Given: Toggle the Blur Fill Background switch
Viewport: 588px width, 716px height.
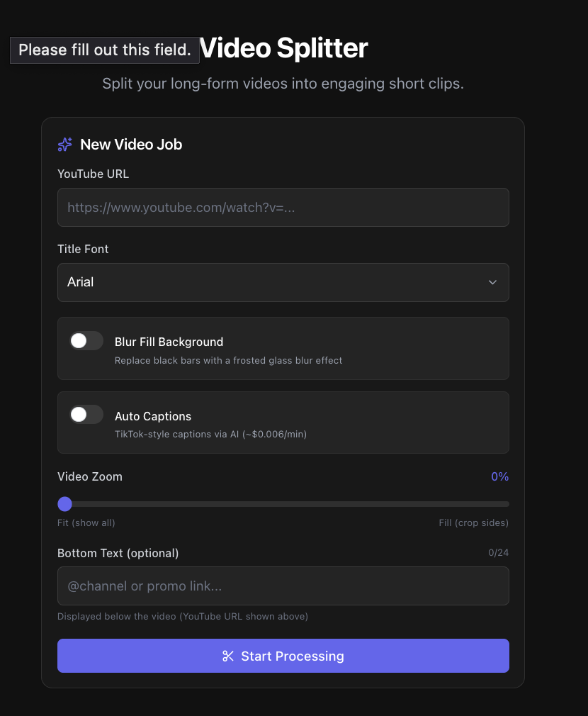Looking at the screenshot, I should coord(86,341).
